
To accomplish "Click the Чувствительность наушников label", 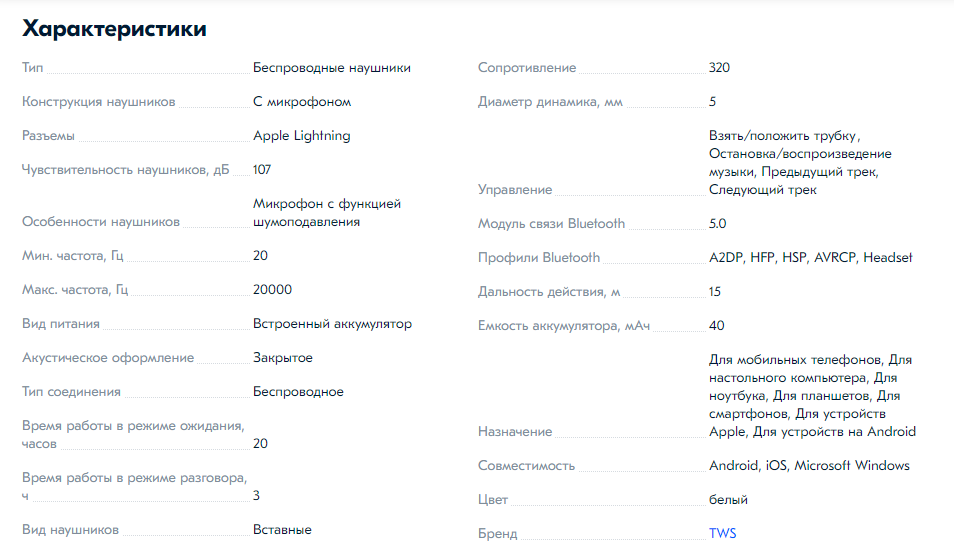I will pos(125,170).
